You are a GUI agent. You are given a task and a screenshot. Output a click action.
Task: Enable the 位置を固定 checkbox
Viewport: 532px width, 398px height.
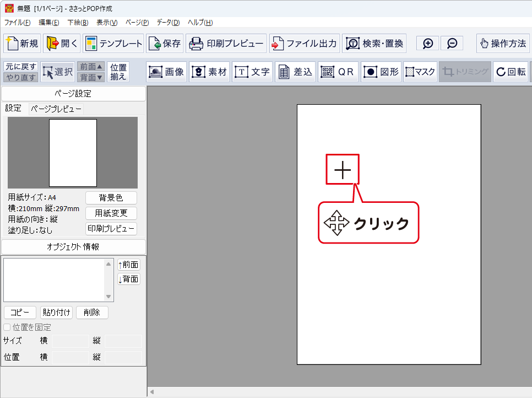click(x=7, y=327)
